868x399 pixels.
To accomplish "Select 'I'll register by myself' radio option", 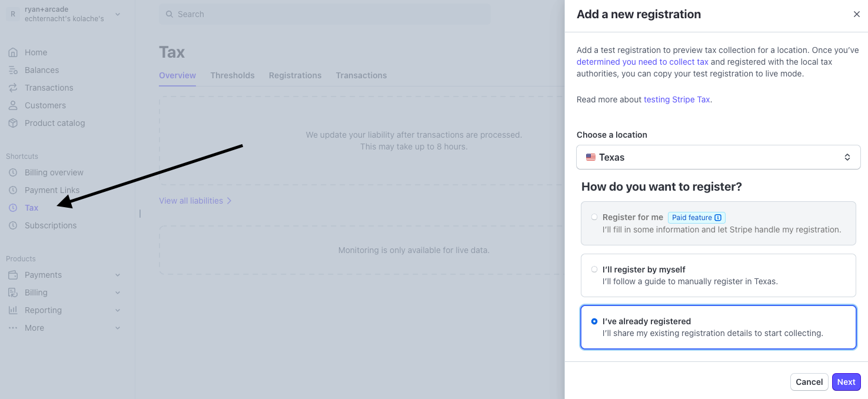I will coord(594,270).
